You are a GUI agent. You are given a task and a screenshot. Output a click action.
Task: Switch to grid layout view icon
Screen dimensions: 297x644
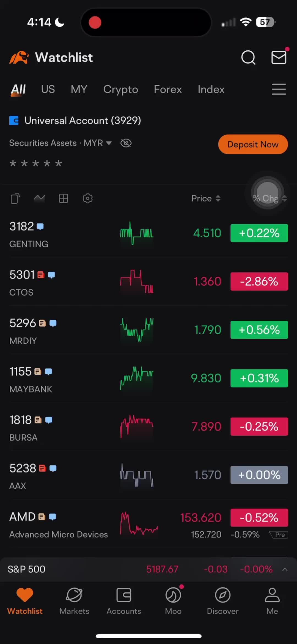pyautogui.click(x=64, y=198)
